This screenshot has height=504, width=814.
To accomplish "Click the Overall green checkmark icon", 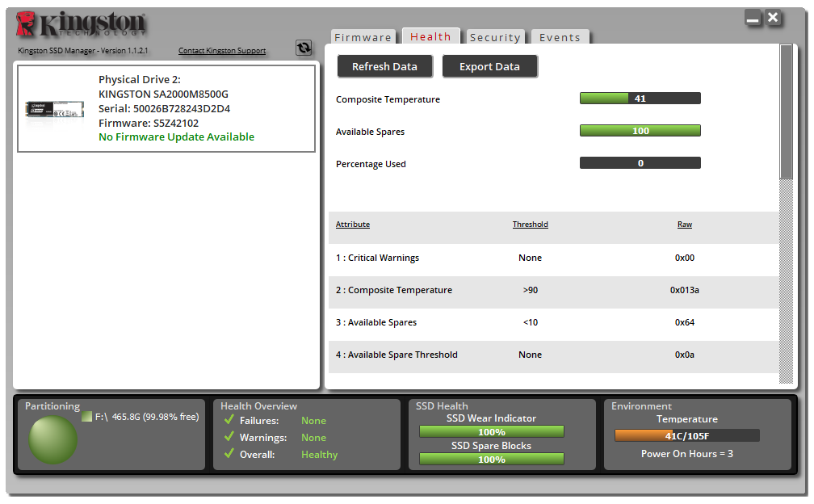I will point(229,454).
